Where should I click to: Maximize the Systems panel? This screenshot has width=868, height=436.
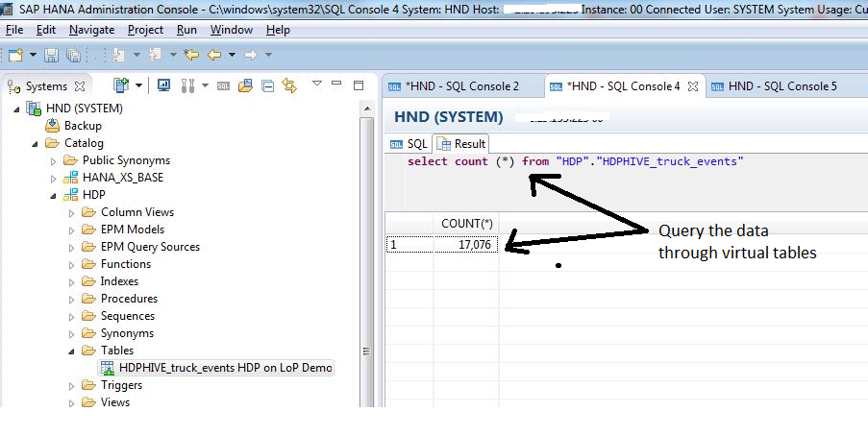pyautogui.click(x=359, y=85)
